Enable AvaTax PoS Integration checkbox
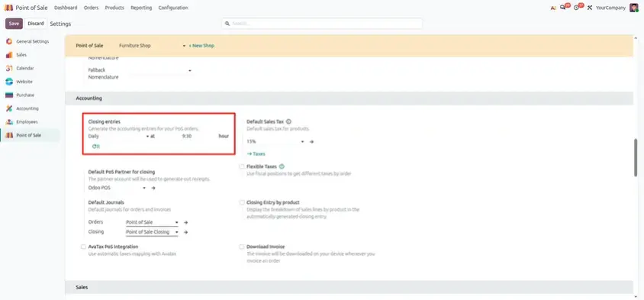Screen dimensions: 644x300 pyautogui.click(x=83, y=247)
